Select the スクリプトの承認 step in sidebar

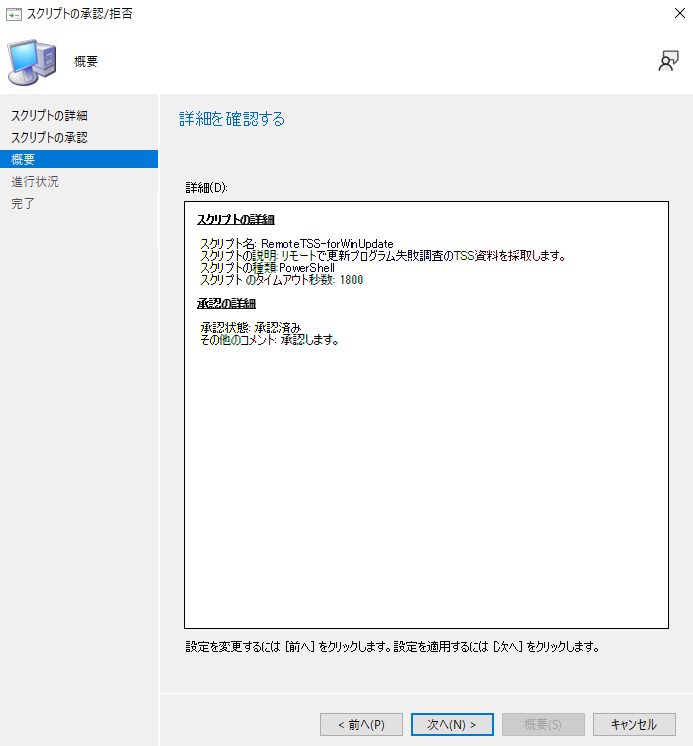[x=49, y=137]
